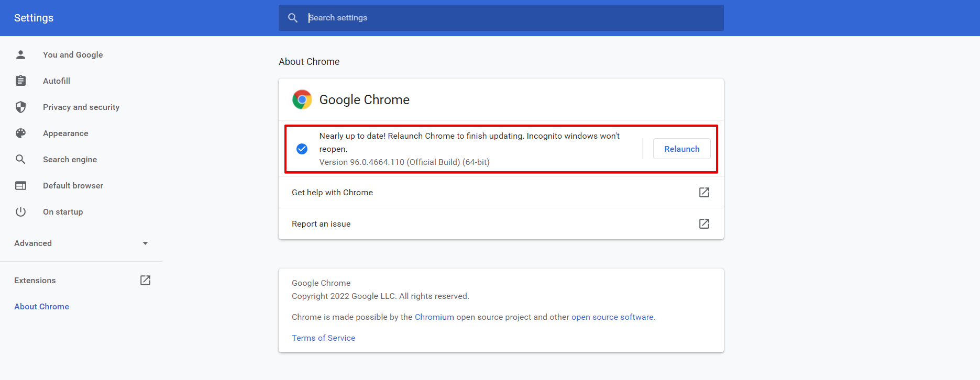Click the Search engine magnifier icon
The width and height of the screenshot is (980, 380).
click(x=20, y=159)
